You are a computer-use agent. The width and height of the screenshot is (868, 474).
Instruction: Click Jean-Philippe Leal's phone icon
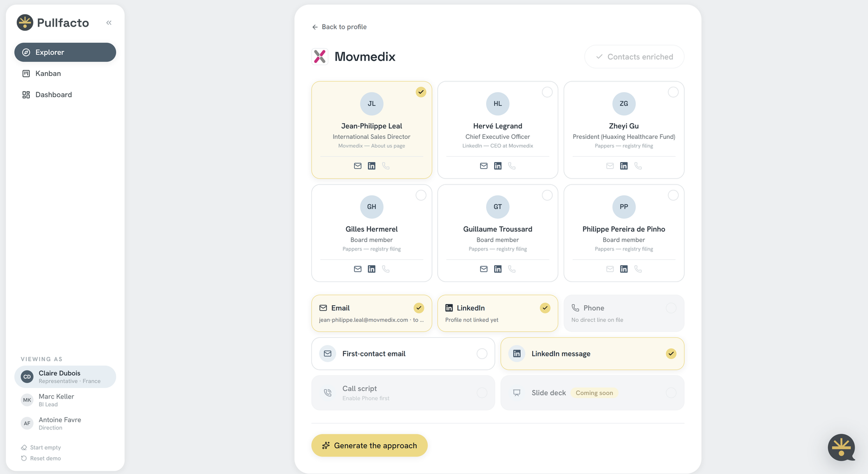coord(386,166)
